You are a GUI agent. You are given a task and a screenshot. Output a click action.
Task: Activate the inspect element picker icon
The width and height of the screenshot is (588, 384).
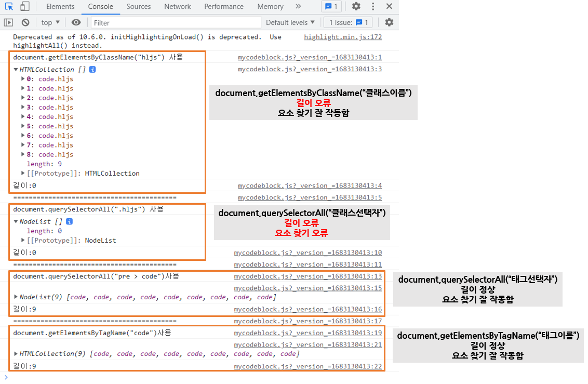pyautogui.click(x=9, y=6)
